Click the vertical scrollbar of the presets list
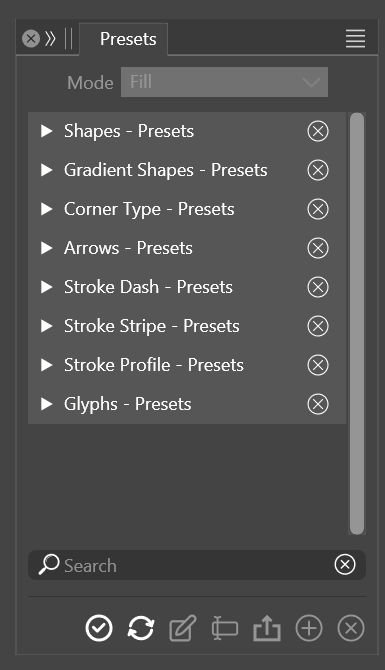Screen dimensions: 385x670 [357, 323]
